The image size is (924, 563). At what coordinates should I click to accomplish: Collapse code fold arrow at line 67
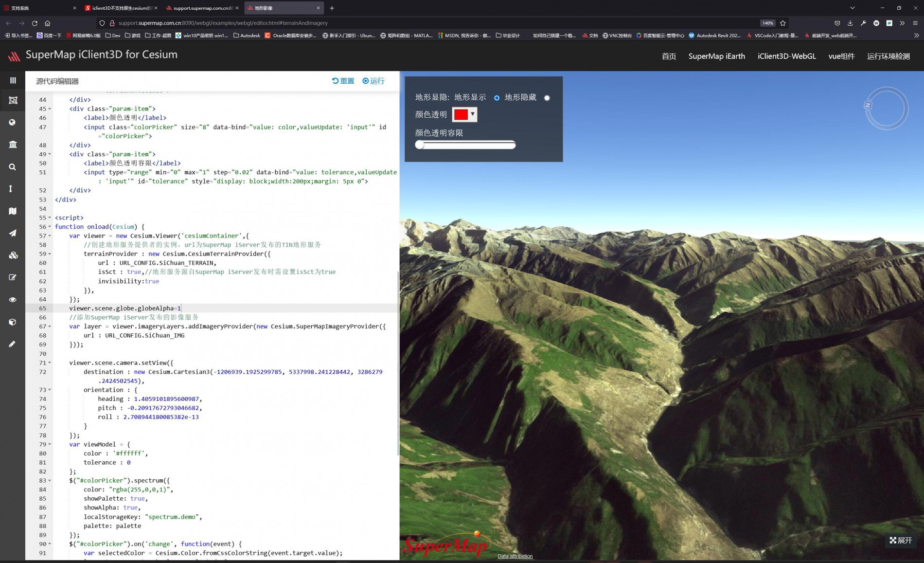click(50, 327)
